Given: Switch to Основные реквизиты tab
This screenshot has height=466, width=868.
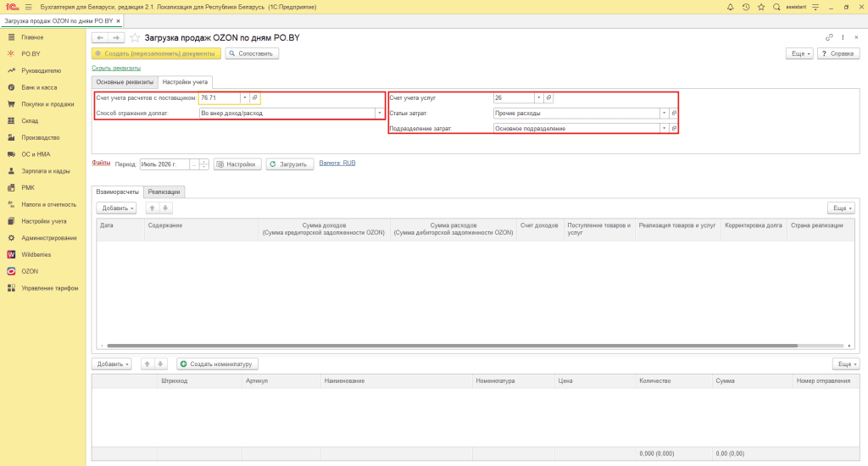Looking at the screenshot, I should tap(125, 82).
